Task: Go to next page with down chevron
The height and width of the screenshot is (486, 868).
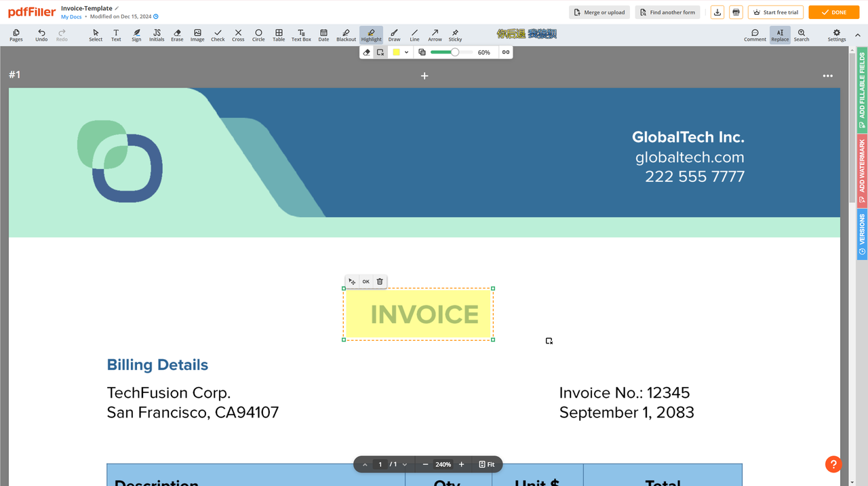Action: tap(405, 465)
